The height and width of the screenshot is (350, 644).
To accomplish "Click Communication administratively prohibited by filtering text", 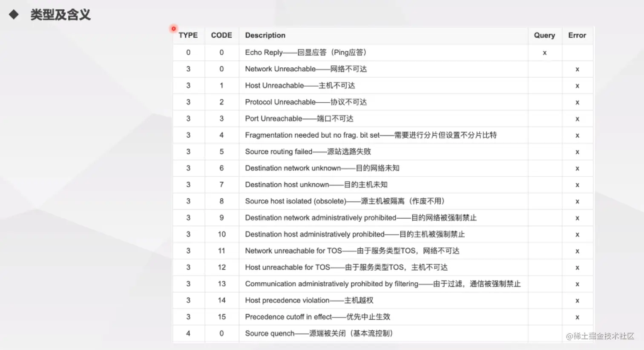I will pyautogui.click(x=382, y=284).
